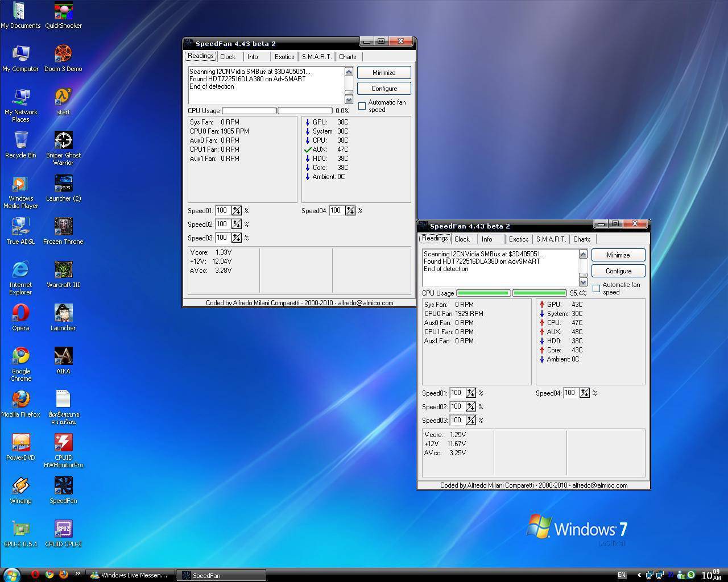The height and width of the screenshot is (582, 728).
Task: Click the Firefox quick launch icon in the taskbar
Action: tap(63, 575)
